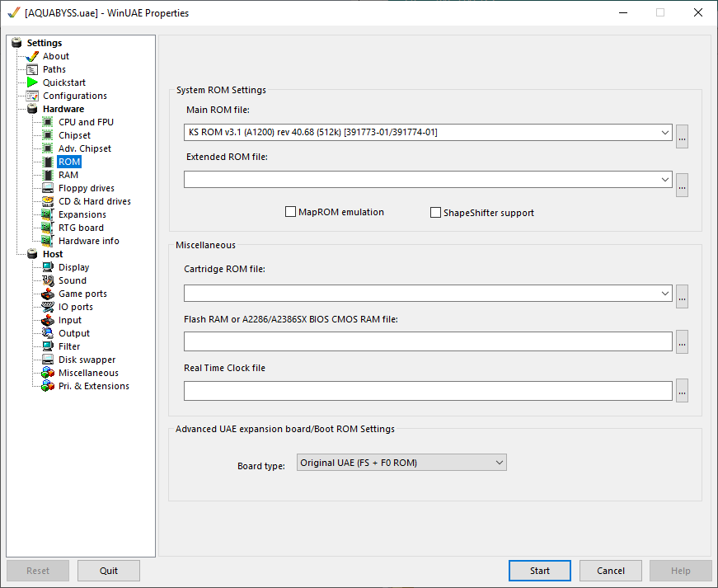Browse for Main ROM file

[x=682, y=136]
